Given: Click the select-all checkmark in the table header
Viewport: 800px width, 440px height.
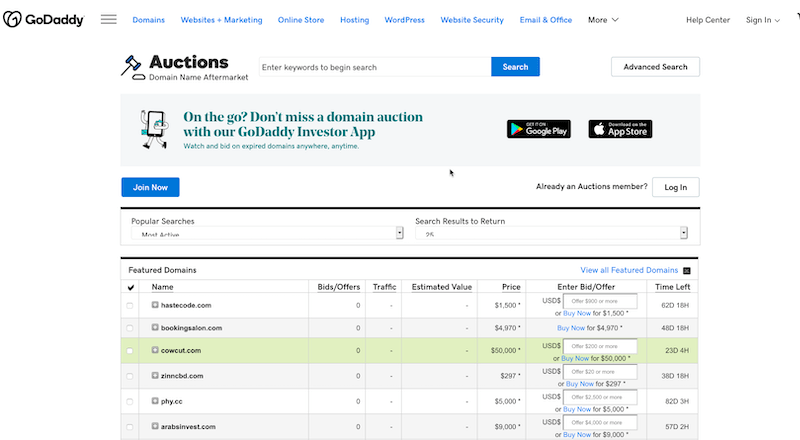Looking at the screenshot, I should click(x=131, y=287).
